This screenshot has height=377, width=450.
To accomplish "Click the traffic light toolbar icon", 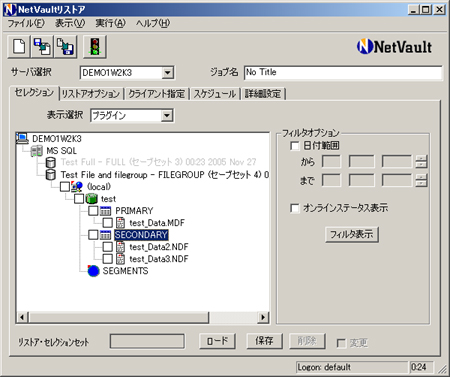I will [x=95, y=47].
